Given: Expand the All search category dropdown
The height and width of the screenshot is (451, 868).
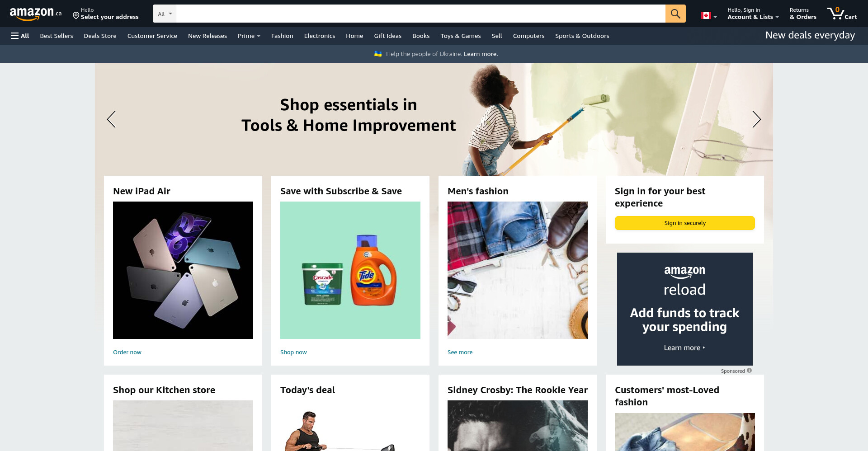Looking at the screenshot, I should pos(165,14).
